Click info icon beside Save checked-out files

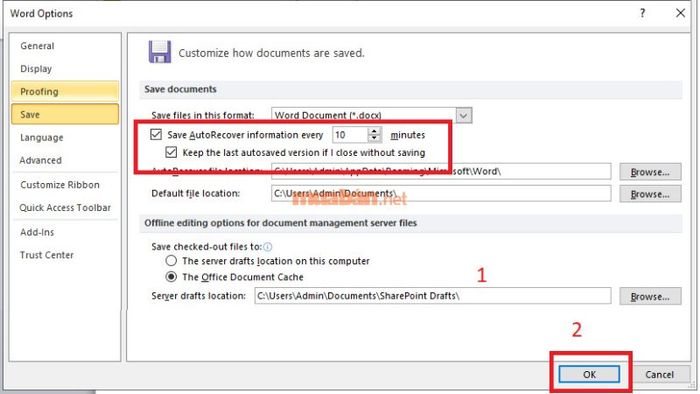click(267, 247)
